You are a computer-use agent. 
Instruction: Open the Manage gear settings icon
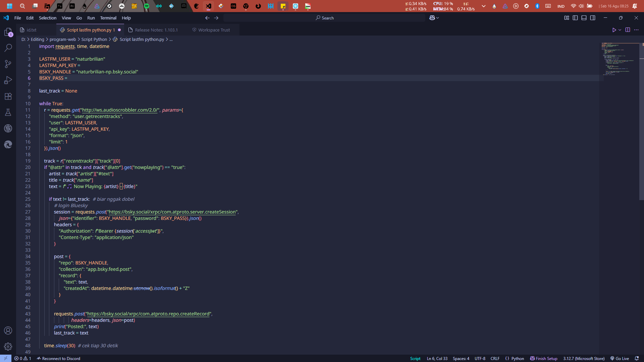[x=8, y=347]
